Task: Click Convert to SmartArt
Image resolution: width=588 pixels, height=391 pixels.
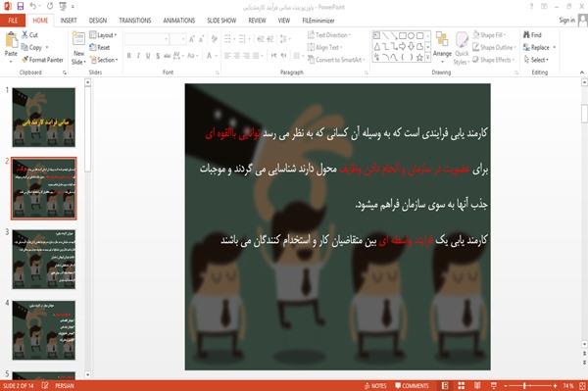Action: (335, 60)
